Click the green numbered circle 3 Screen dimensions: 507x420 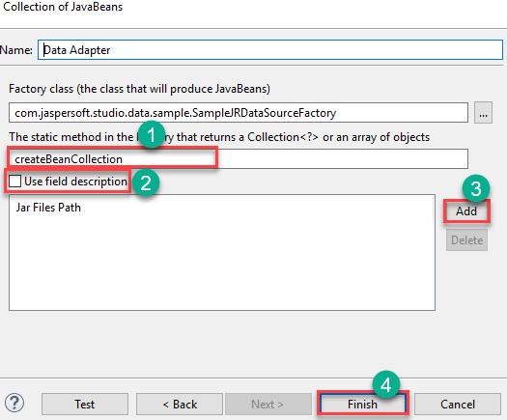(x=476, y=188)
